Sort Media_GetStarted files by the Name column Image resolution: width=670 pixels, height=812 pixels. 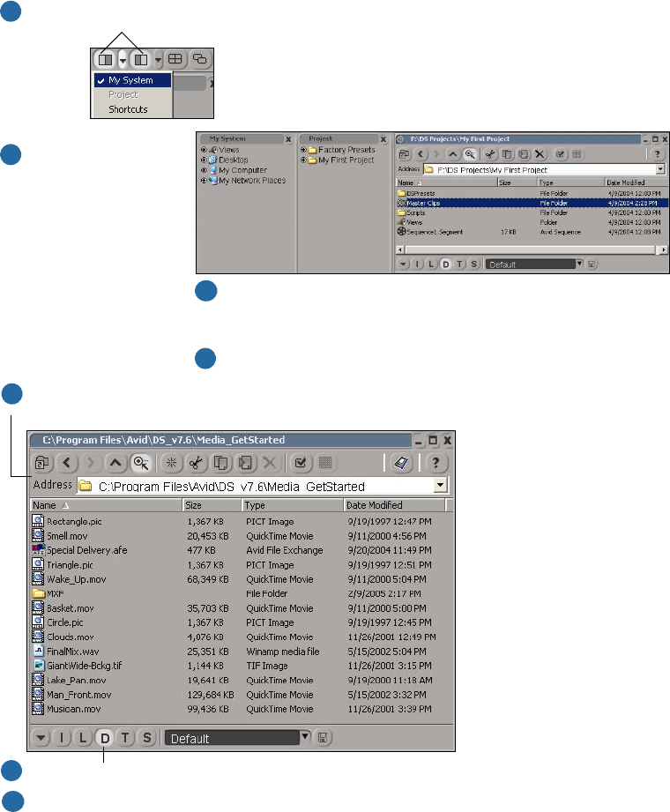[x=106, y=505]
